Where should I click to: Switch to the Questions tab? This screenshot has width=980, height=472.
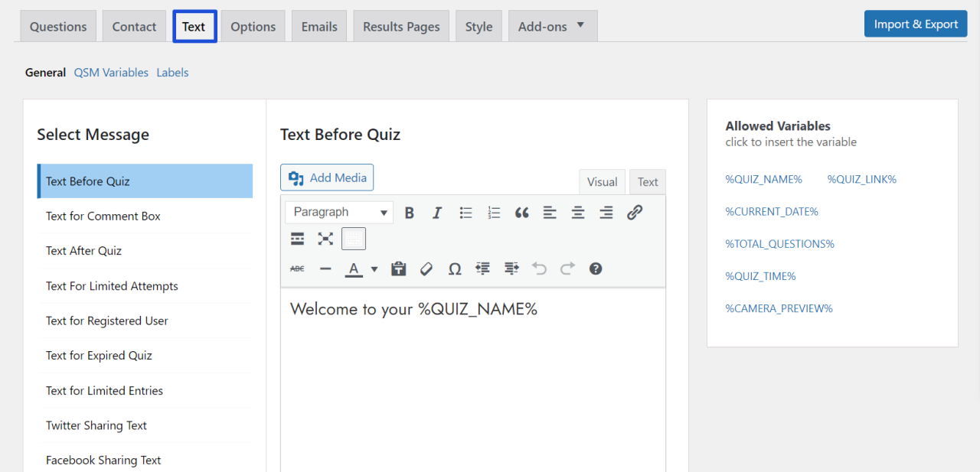58,26
